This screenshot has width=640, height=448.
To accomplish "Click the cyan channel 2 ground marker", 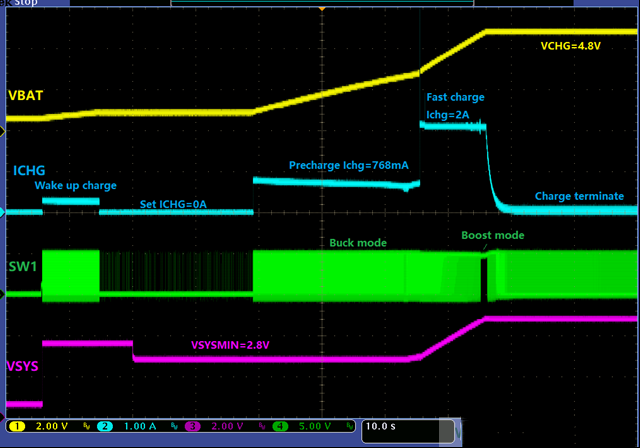I will [x=2, y=212].
